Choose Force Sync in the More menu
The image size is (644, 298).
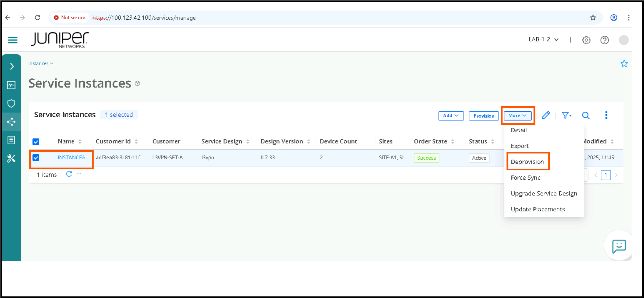click(525, 178)
